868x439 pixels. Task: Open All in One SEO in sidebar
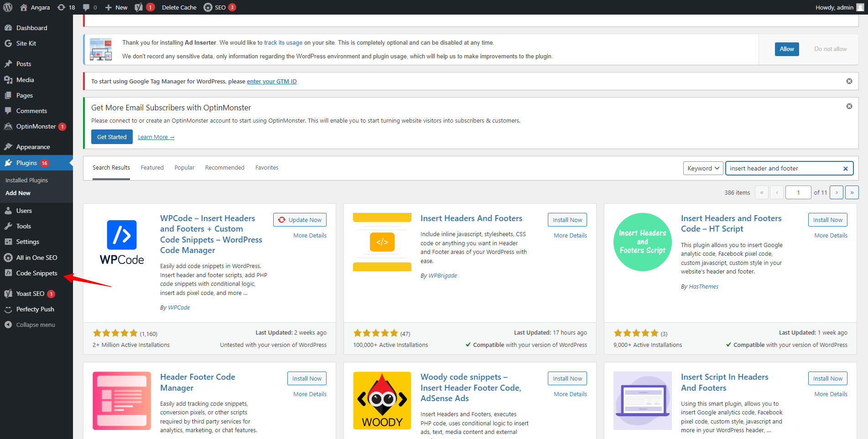point(36,258)
